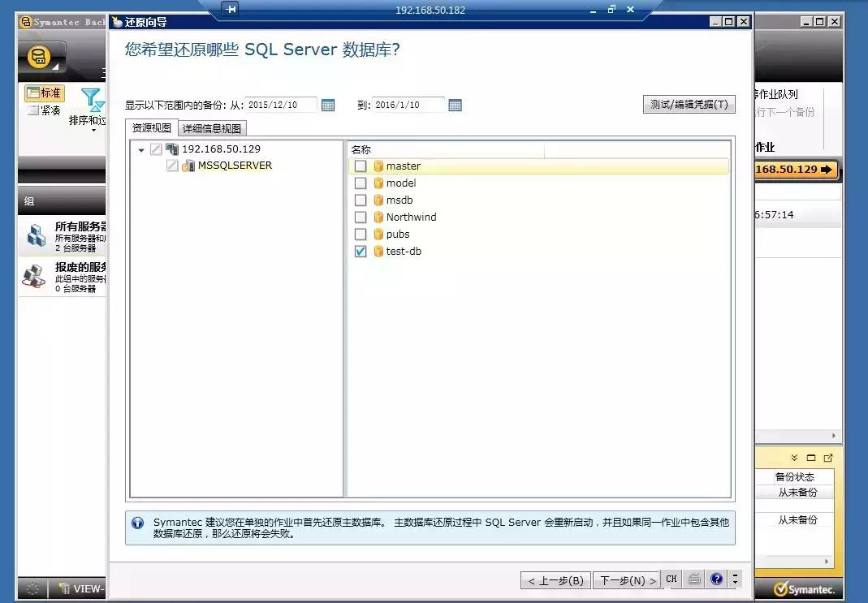Click the VIEW- server entry in status bar

[82, 588]
